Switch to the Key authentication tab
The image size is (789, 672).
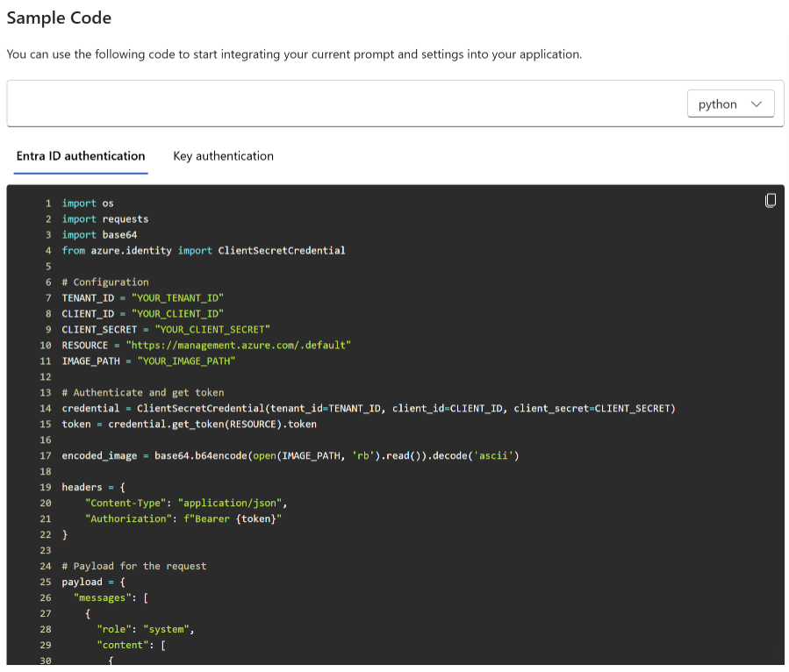pos(224,156)
